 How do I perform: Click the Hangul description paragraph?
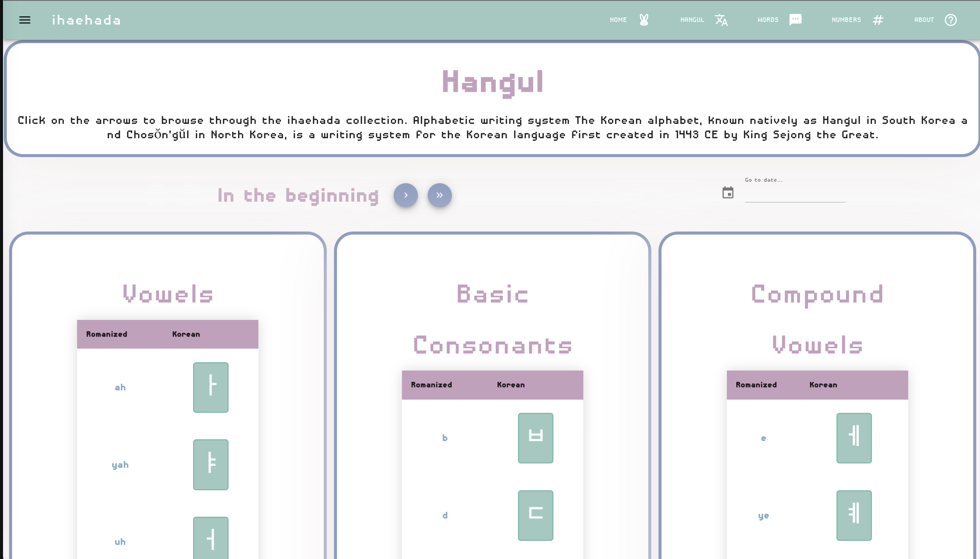pyautogui.click(x=493, y=127)
